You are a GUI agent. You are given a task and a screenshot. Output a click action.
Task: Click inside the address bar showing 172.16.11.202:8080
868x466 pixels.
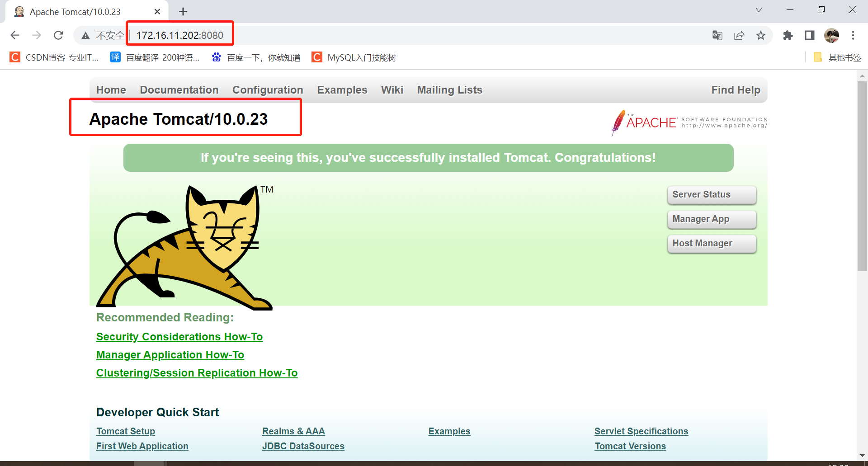click(x=179, y=35)
